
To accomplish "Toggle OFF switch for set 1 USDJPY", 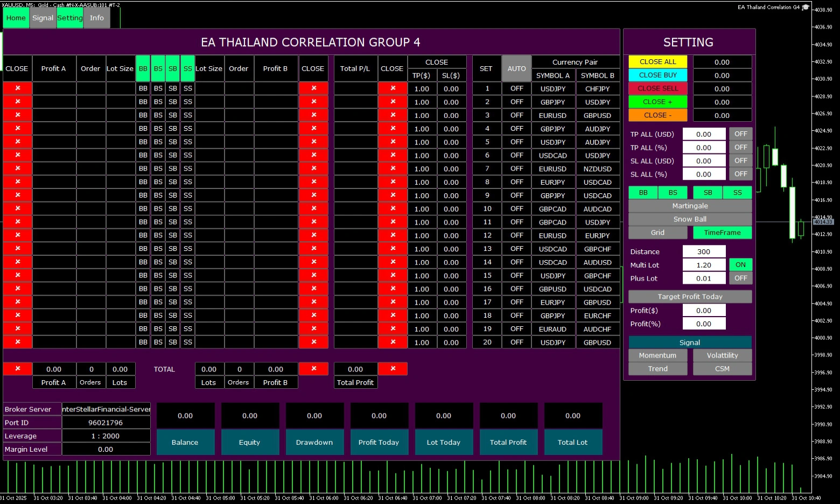I will coord(516,88).
